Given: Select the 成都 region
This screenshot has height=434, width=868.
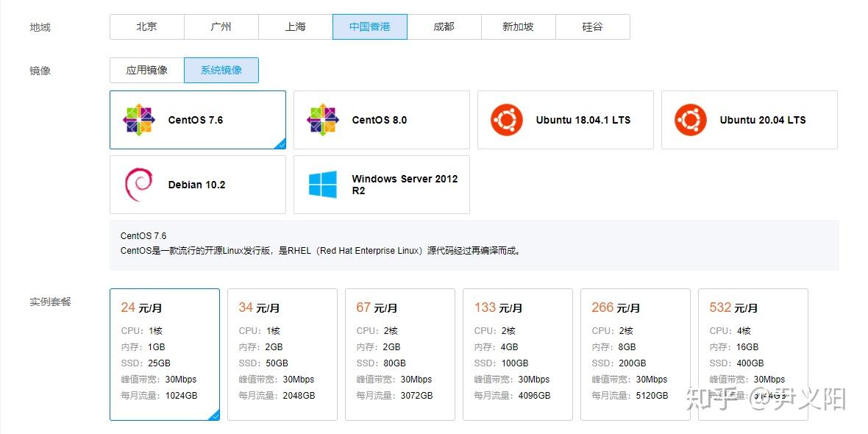Looking at the screenshot, I should [444, 26].
